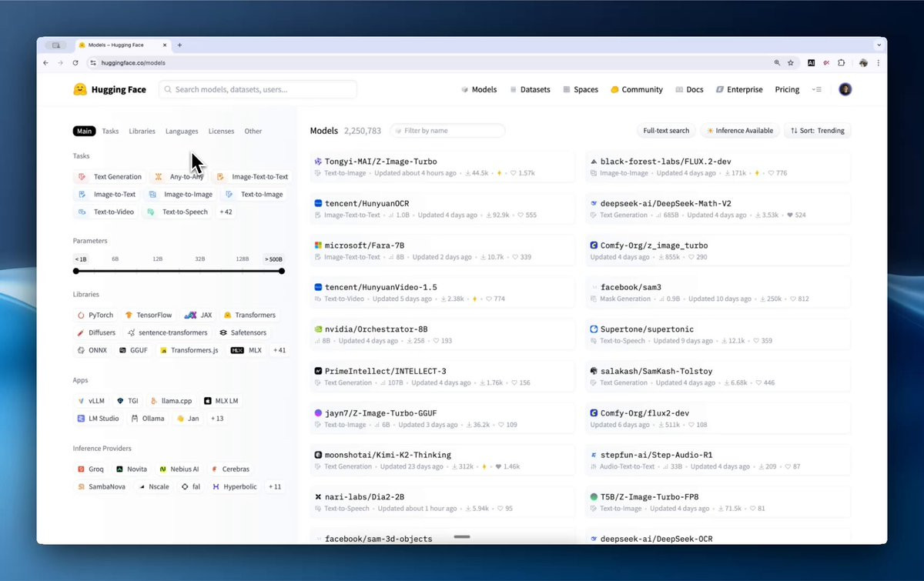Expand the +42 more tasks

(226, 212)
